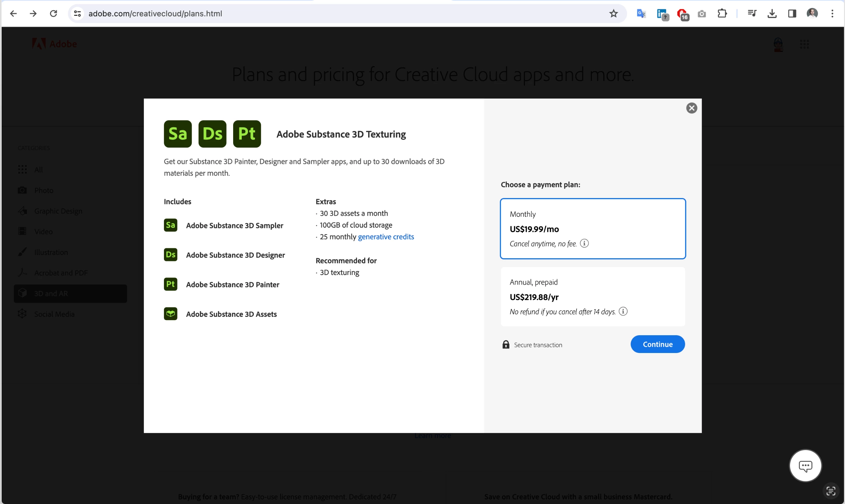Bookmark this page with the star
845x504 pixels.
[x=613, y=13]
